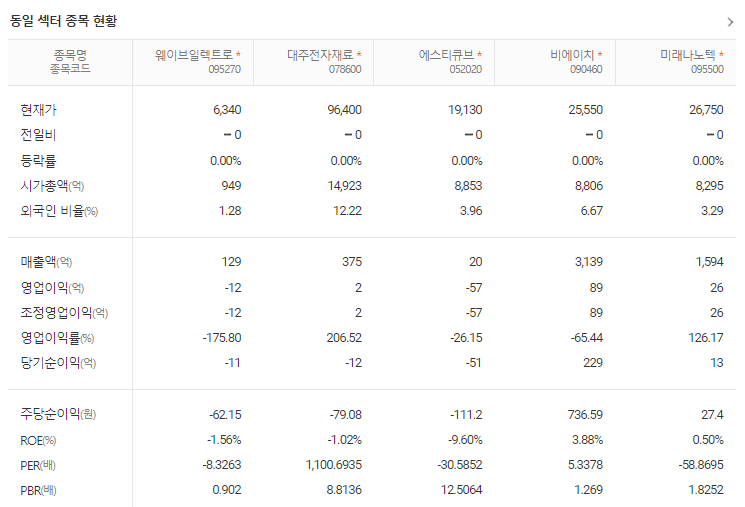Click sales value 1,594
Image resolution: width=745 pixels, height=507 pixels.
pos(709,262)
